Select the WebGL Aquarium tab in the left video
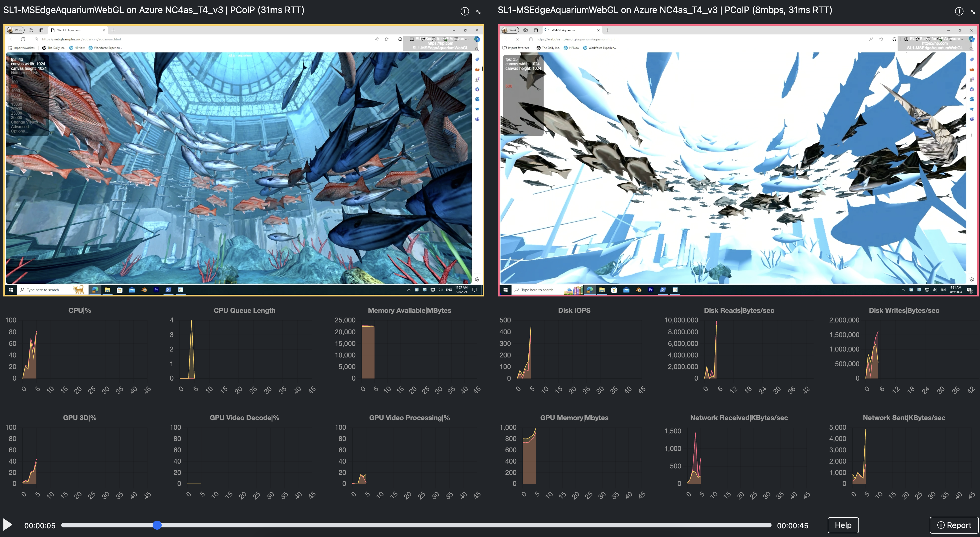 [78, 30]
